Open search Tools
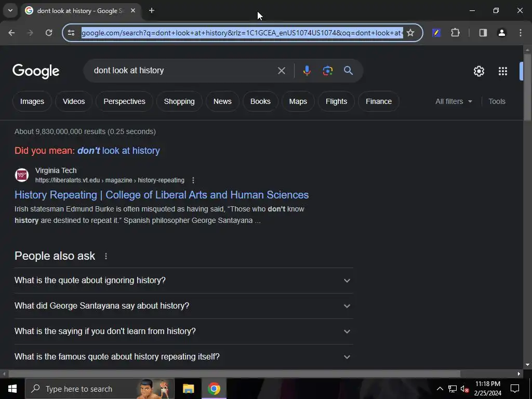 [x=497, y=101]
